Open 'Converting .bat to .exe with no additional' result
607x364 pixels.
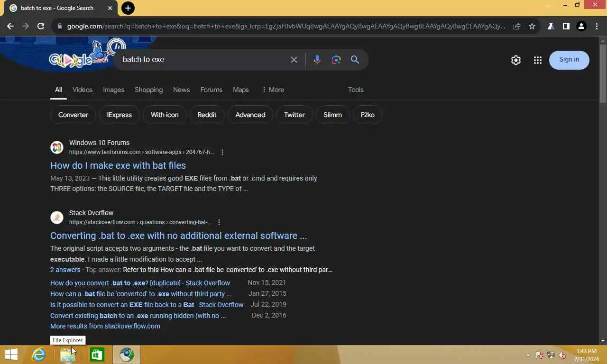[178, 236]
